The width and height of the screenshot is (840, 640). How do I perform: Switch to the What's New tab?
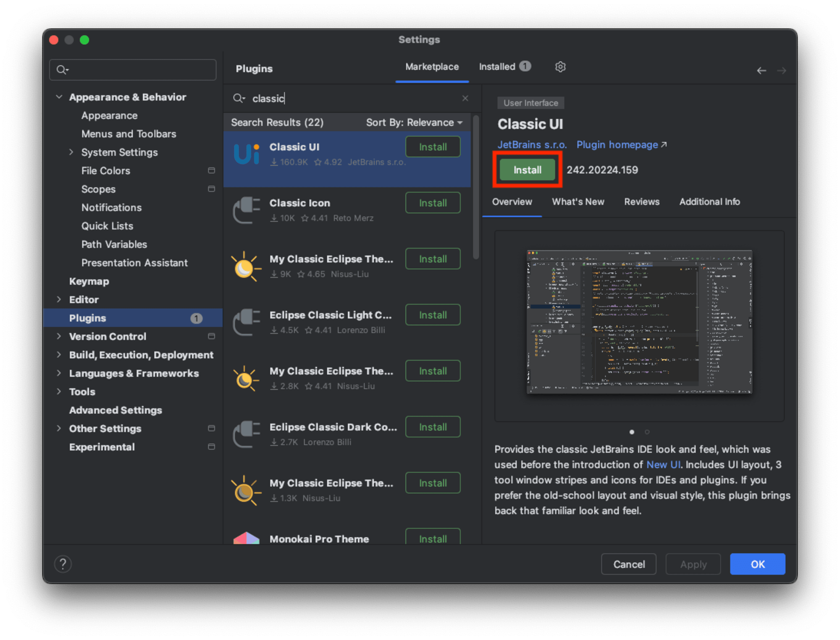pos(577,202)
